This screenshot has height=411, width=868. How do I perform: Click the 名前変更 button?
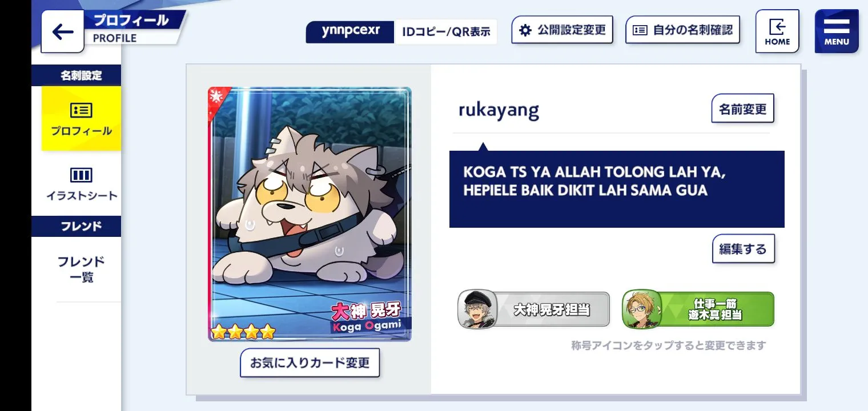click(x=742, y=109)
